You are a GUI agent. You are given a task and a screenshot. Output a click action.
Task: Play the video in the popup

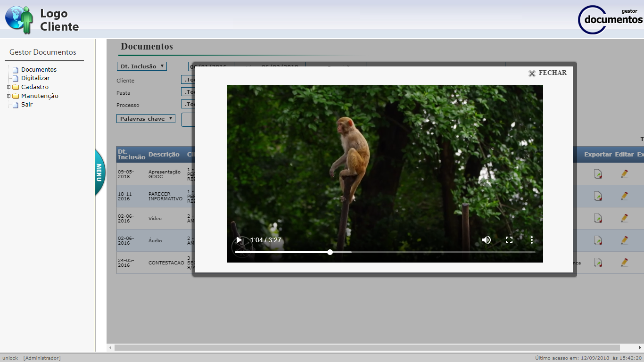[239, 240]
